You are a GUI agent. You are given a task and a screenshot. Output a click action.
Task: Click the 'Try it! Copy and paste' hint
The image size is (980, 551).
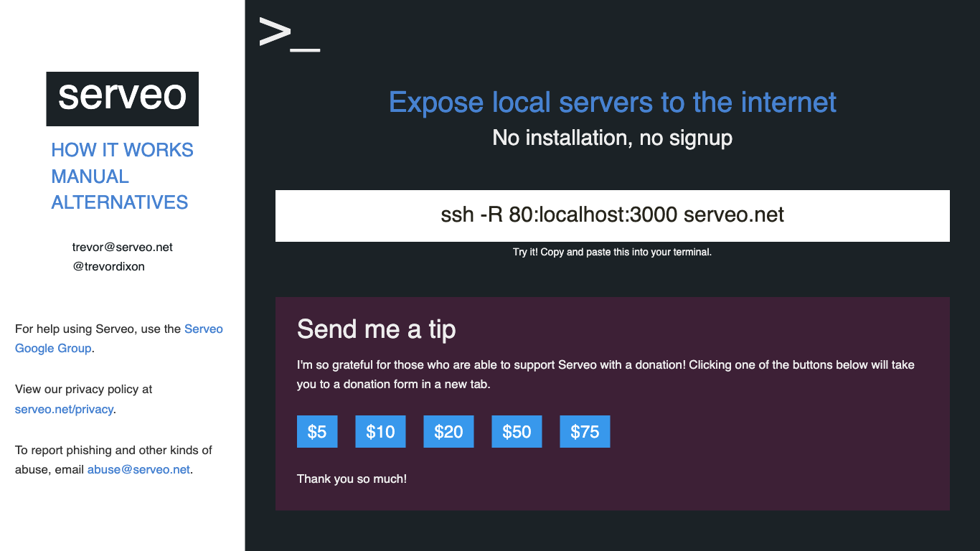tap(613, 253)
